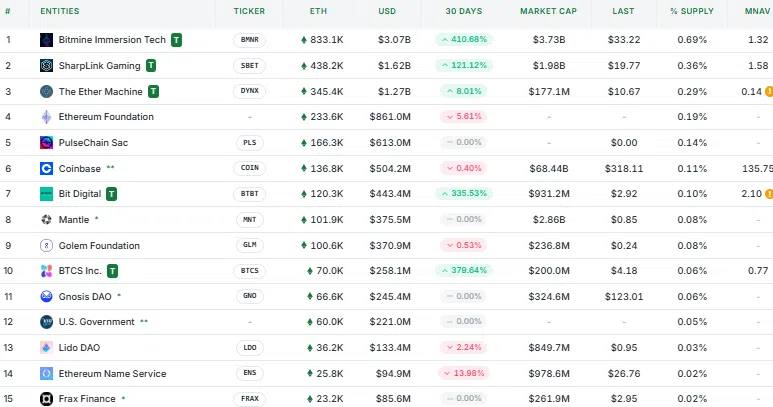Viewport: 773px width, 407px height.
Task: Click the SharpLink Gaming logo icon
Action: point(46,66)
